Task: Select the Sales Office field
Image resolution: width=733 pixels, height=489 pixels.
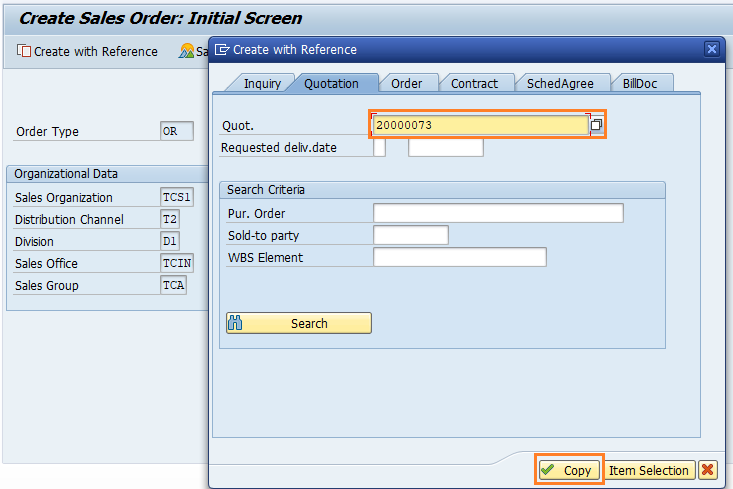Action: coord(177,263)
